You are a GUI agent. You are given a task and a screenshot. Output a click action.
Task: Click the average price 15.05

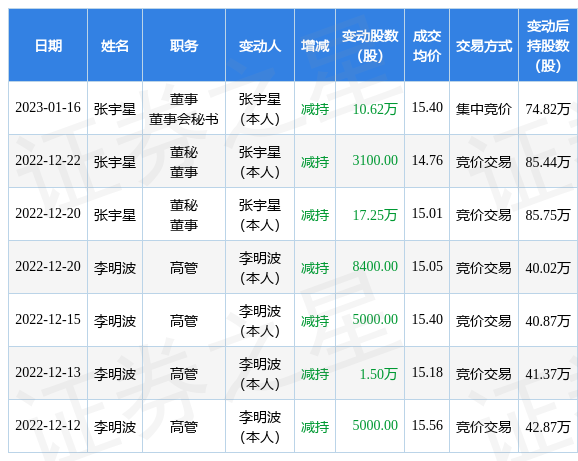[x=427, y=267]
